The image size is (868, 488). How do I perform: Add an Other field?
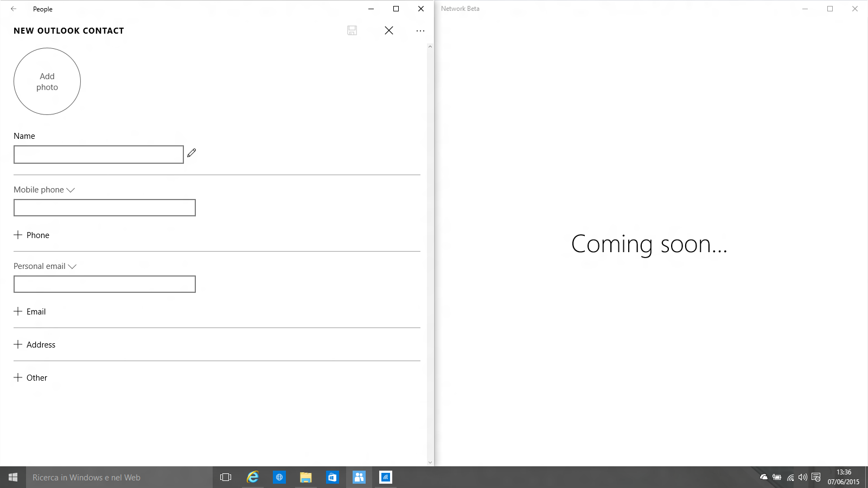coord(30,377)
